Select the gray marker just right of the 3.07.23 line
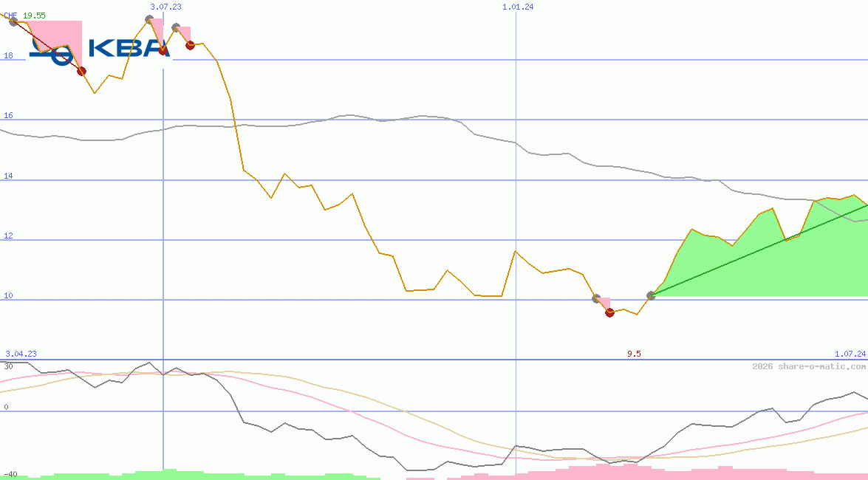 pyautogui.click(x=176, y=28)
